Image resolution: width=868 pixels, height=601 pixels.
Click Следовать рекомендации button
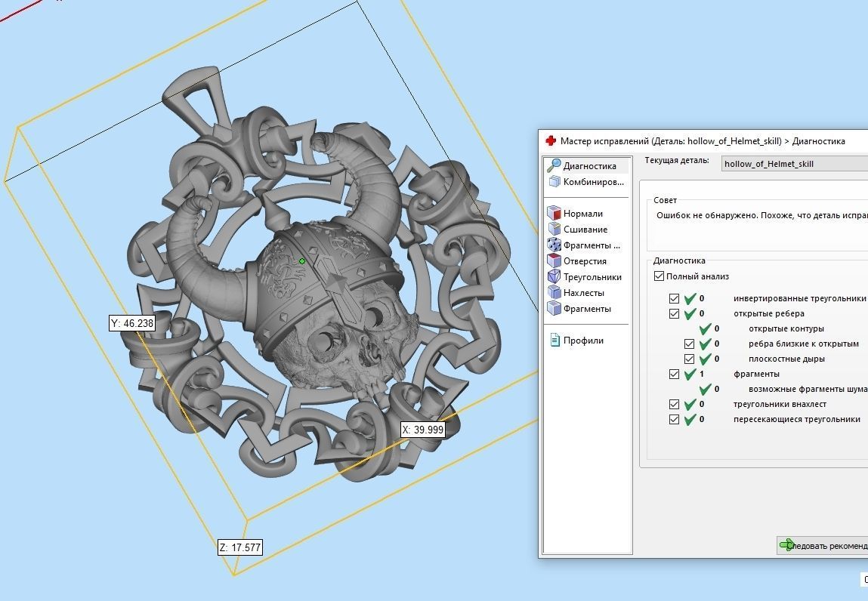823,545
